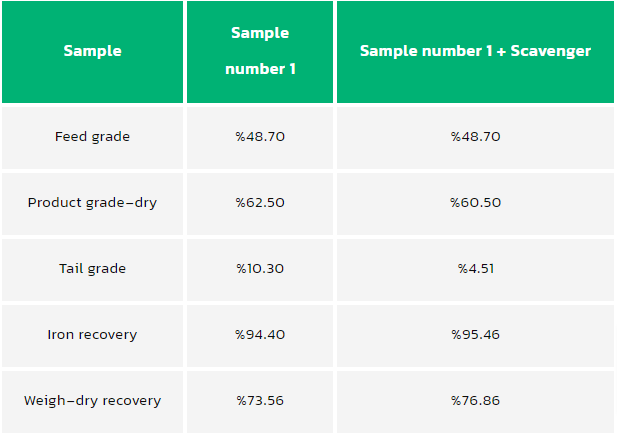Image resolution: width=617 pixels, height=433 pixels.
Task: Click the %73.56 weigh–dry recovery value
Action: (x=260, y=400)
